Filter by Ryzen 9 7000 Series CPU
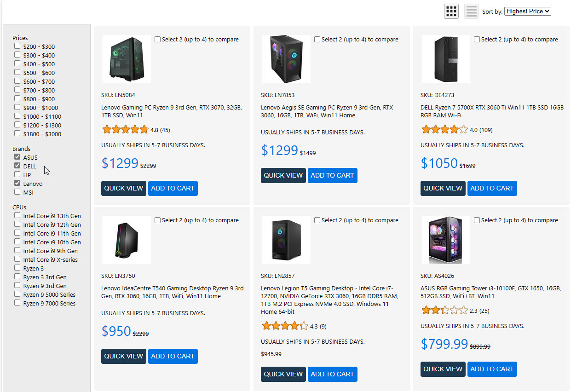 pyautogui.click(x=17, y=303)
